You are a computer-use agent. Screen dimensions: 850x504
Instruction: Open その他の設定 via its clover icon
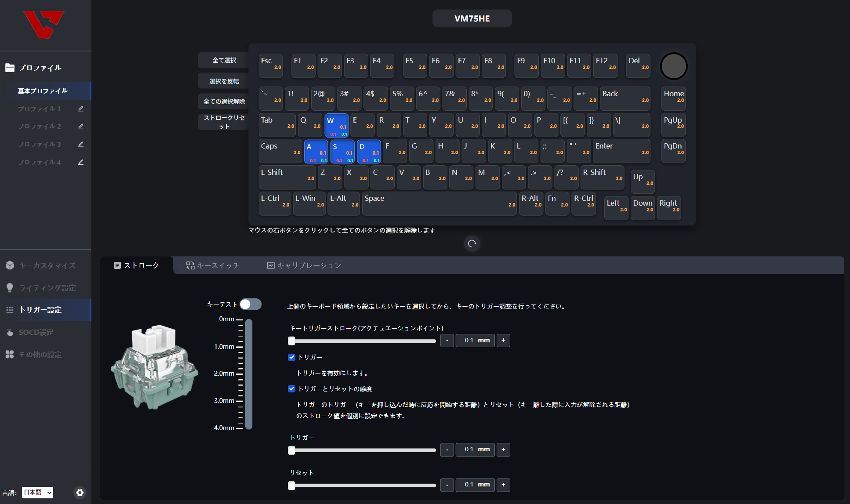(x=10, y=355)
